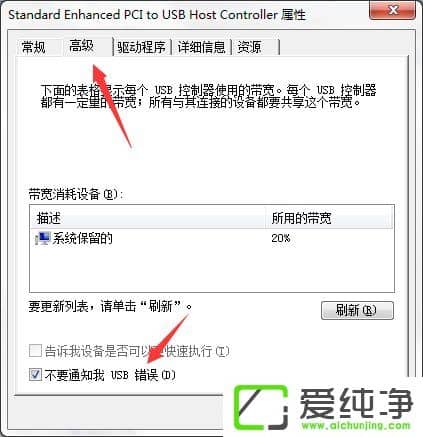Check the 告诉我设备是否可以更快速执行 checkbox
Screen dimensions: 423x437
(35, 351)
